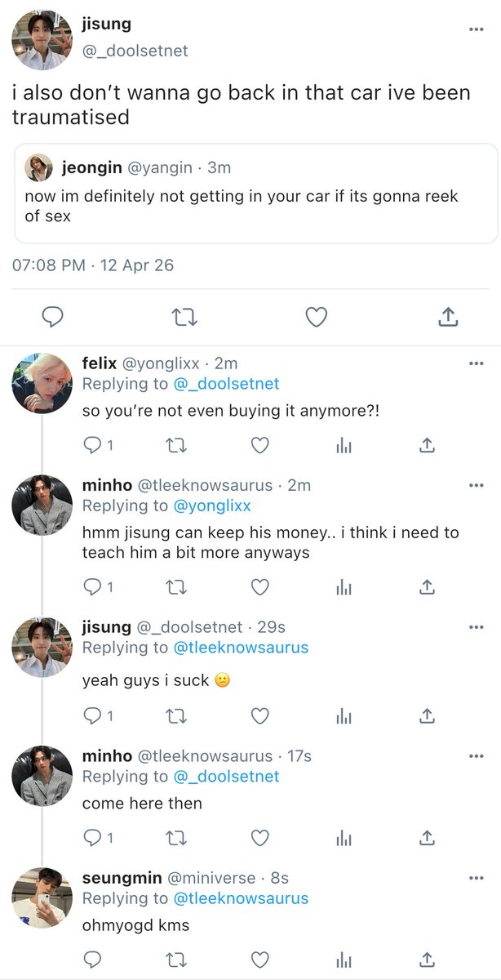Open reply thread on minho's 'hmm jisung' tweet

pos(93,588)
